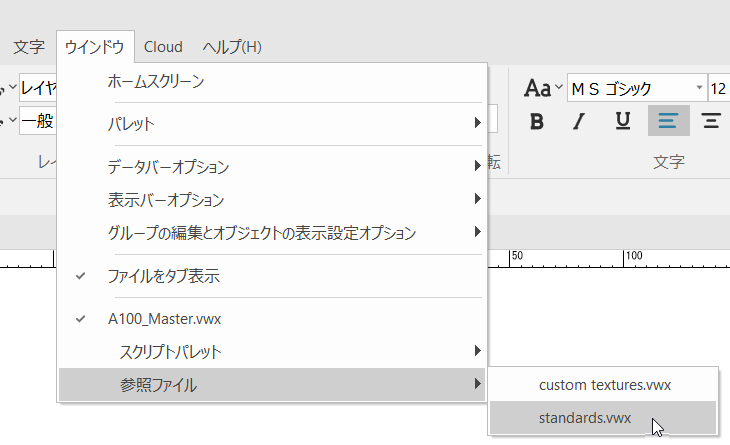Select center text alignment
Image resolution: width=730 pixels, height=445 pixels.
point(711,121)
